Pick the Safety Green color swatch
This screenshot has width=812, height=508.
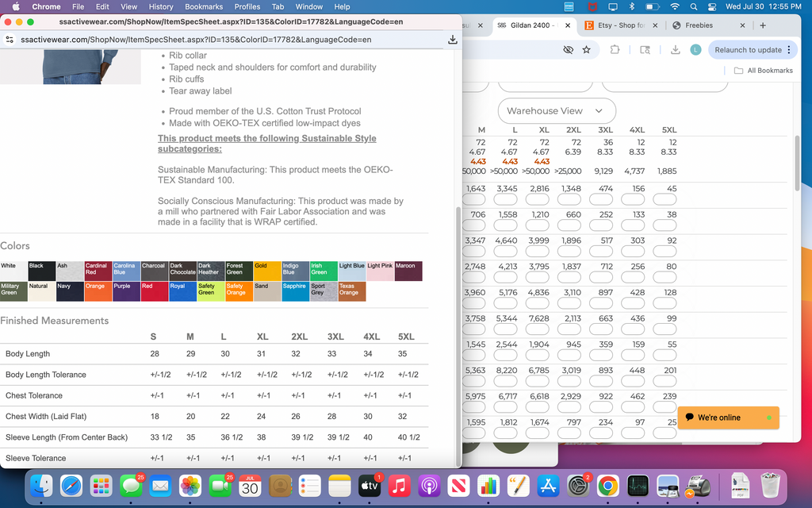211,291
